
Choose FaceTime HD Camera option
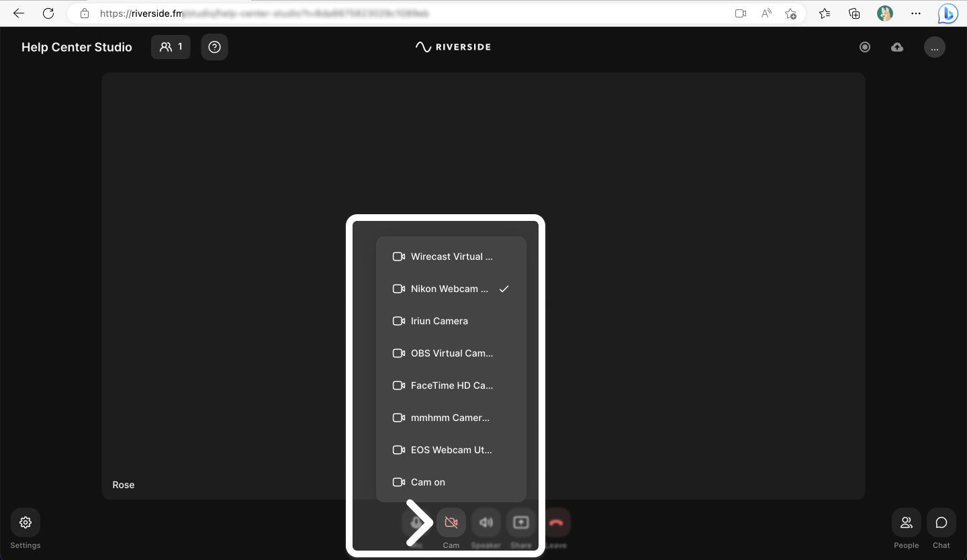pyautogui.click(x=451, y=385)
